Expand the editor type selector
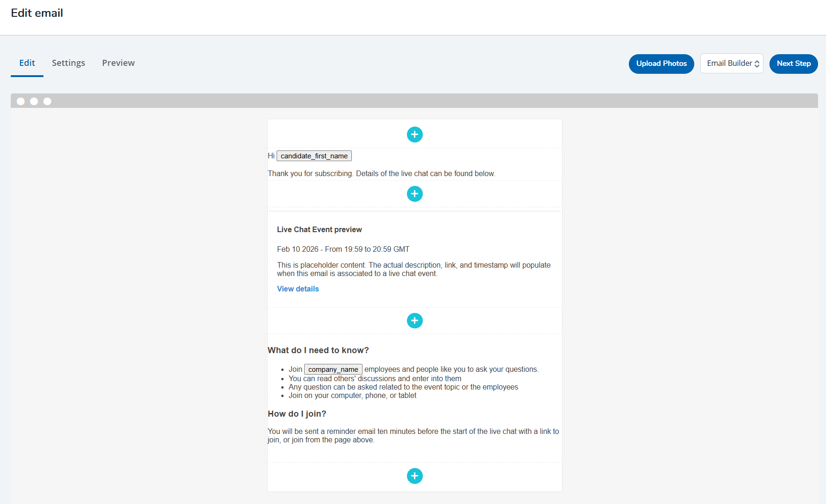 732,63
